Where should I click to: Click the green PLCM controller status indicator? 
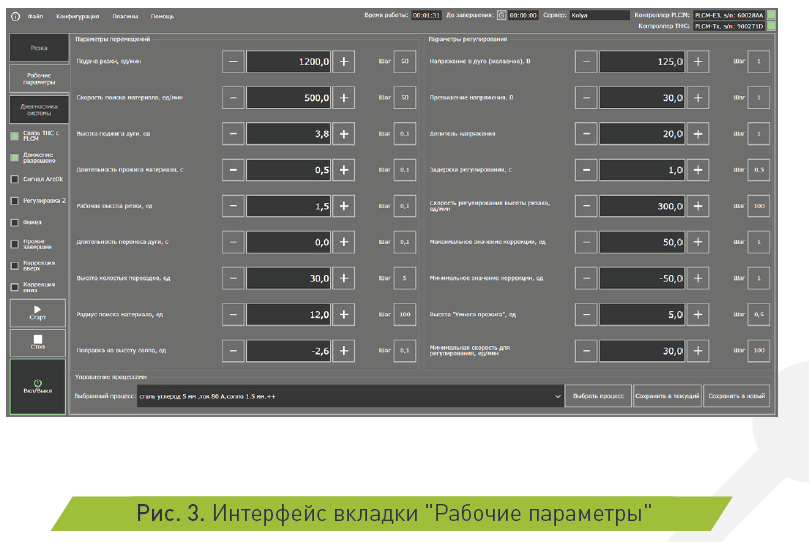pyautogui.click(x=771, y=15)
